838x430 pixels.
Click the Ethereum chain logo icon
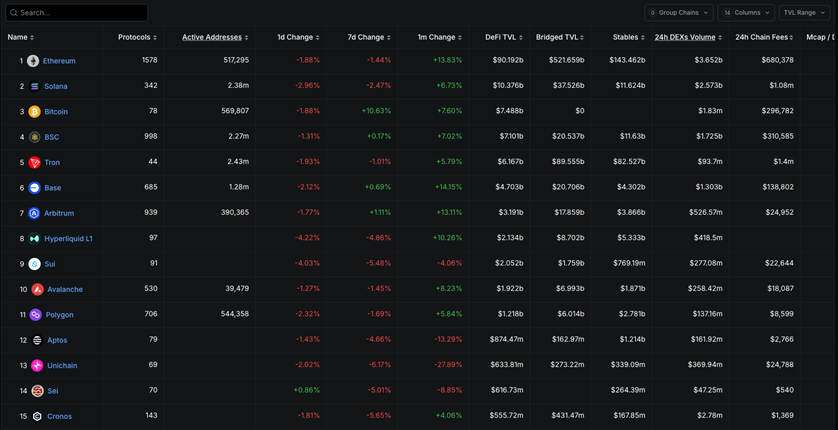coord(33,61)
